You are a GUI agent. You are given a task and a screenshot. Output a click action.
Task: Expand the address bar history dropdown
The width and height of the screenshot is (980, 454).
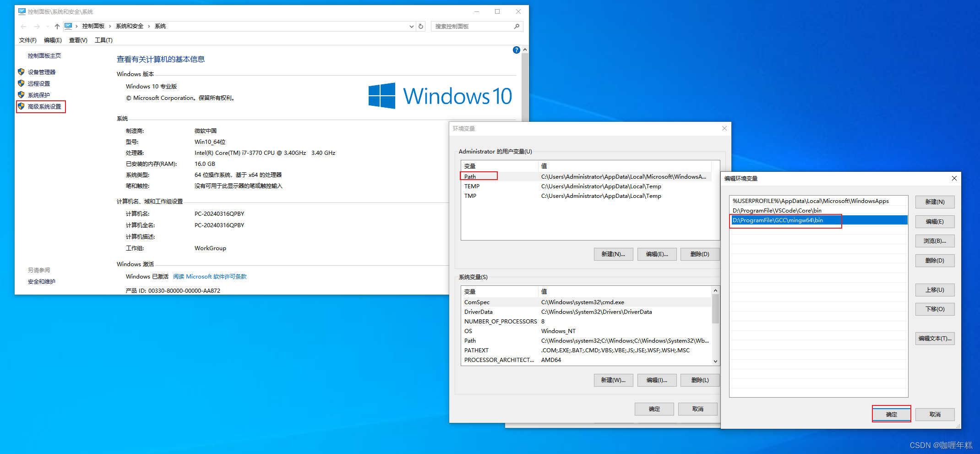[x=411, y=27]
